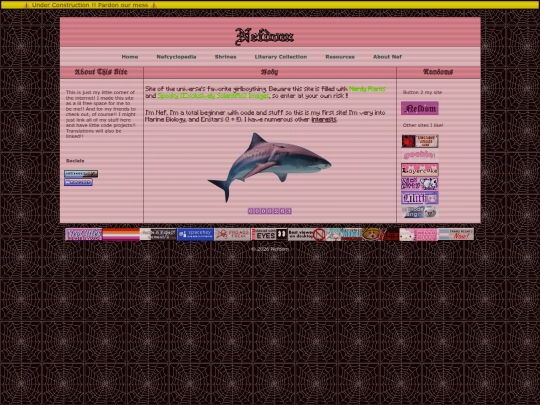Open the purple-and-white cat badge below Layercake

419,184
